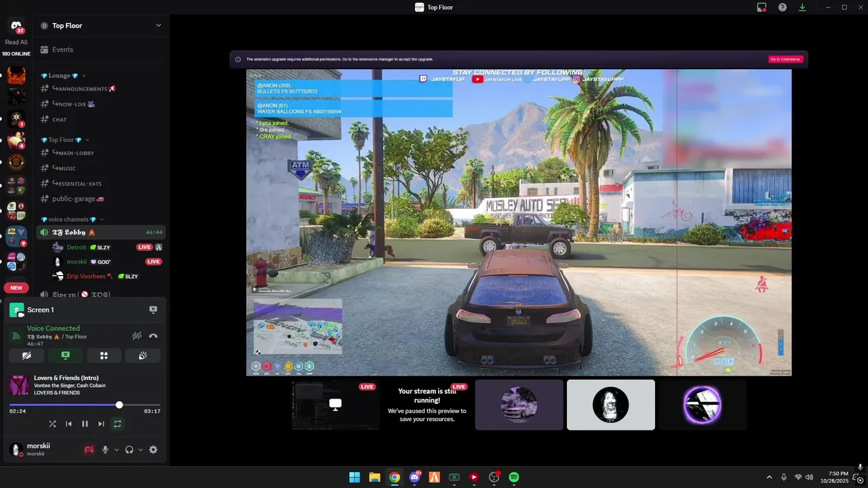The height and width of the screenshot is (488, 868).
Task: Click the Lovers & Friends (Intro) song title
Action: point(66,378)
